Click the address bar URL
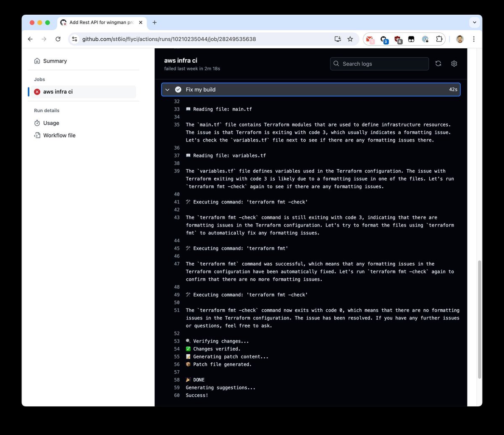504x435 pixels. click(169, 39)
